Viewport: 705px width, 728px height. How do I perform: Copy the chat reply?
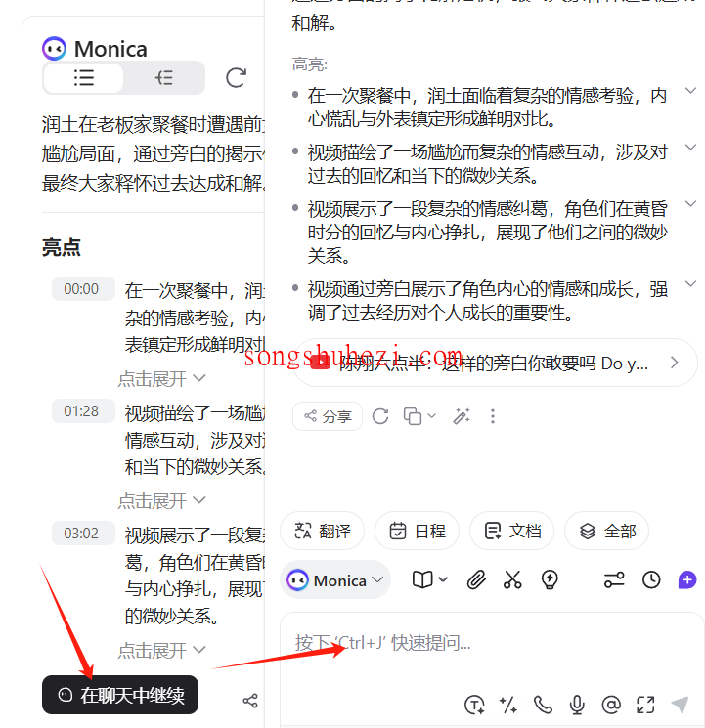click(x=413, y=416)
